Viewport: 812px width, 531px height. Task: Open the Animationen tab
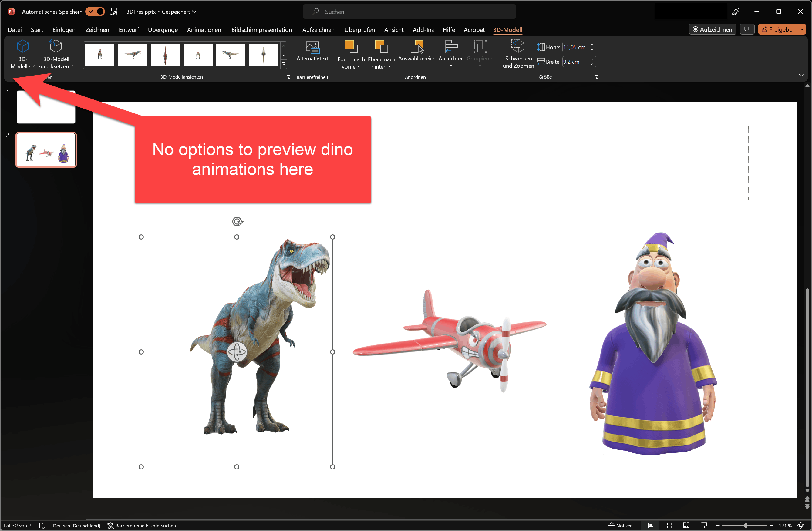coord(204,30)
